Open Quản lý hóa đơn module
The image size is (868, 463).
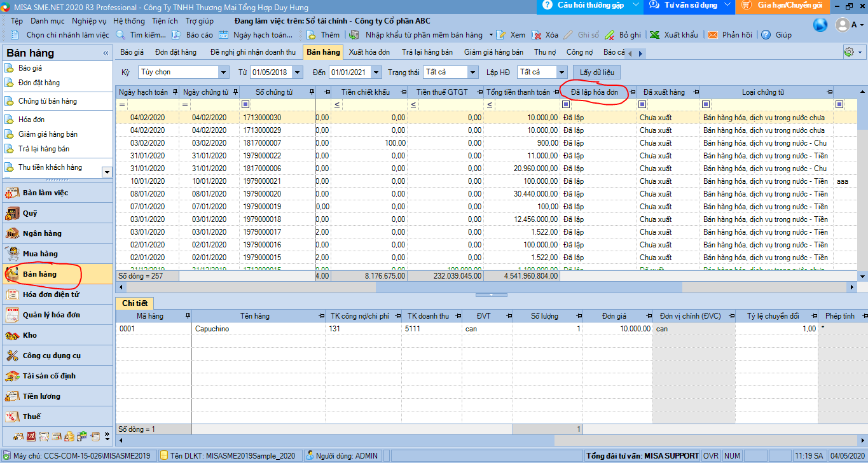click(x=57, y=315)
